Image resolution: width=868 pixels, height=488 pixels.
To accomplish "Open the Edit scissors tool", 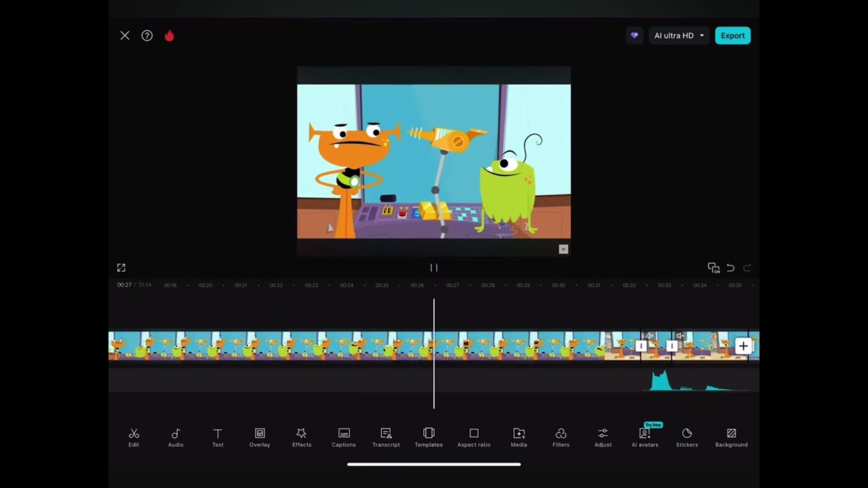I will coord(134,437).
